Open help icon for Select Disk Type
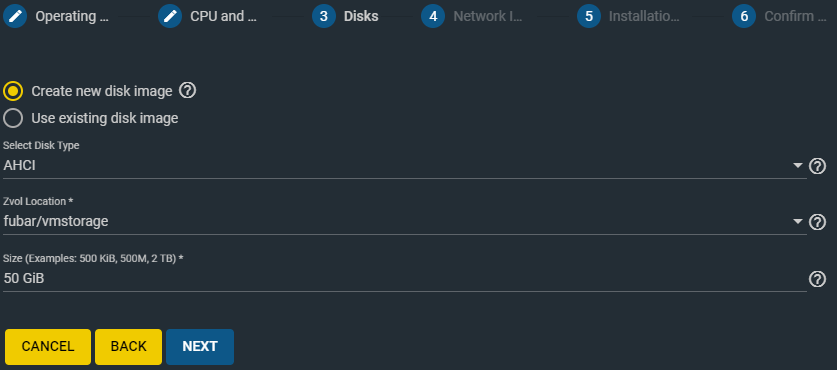This screenshot has height=370, width=837. [x=817, y=166]
